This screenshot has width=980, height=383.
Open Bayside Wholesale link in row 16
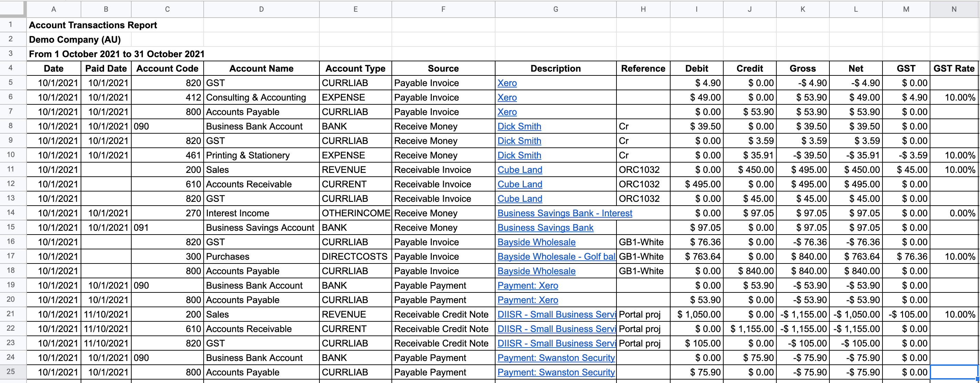coord(537,242)
